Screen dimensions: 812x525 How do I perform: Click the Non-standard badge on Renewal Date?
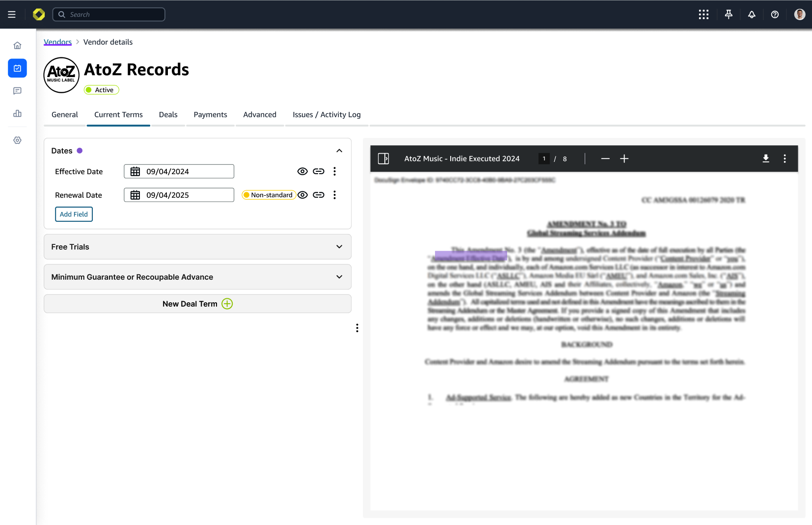tap(268, 195)
